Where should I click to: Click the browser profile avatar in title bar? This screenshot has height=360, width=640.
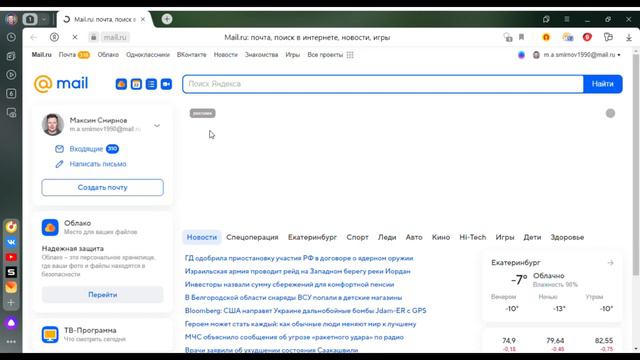coord(11,19)
